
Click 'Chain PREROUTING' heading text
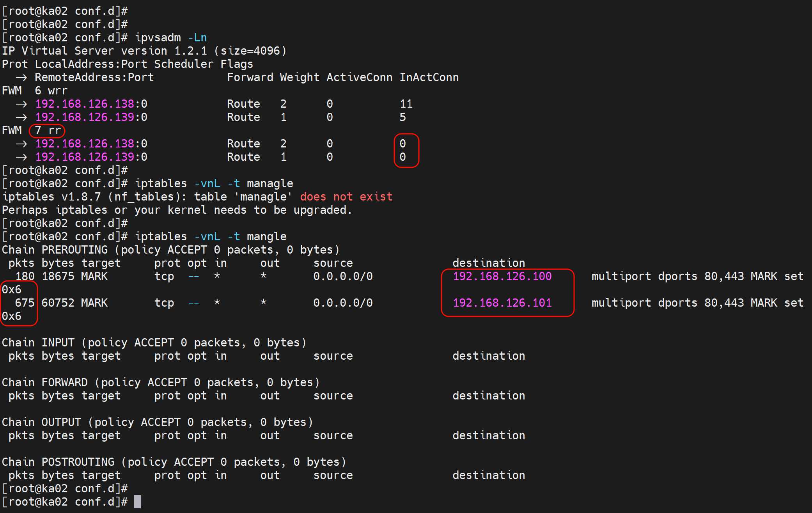click(55, 250)
